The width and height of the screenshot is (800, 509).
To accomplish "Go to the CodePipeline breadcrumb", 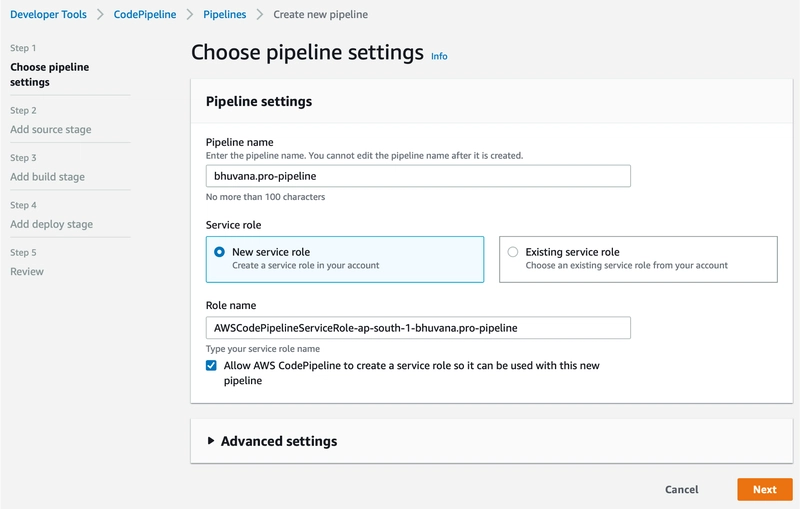I will [145, 15].
